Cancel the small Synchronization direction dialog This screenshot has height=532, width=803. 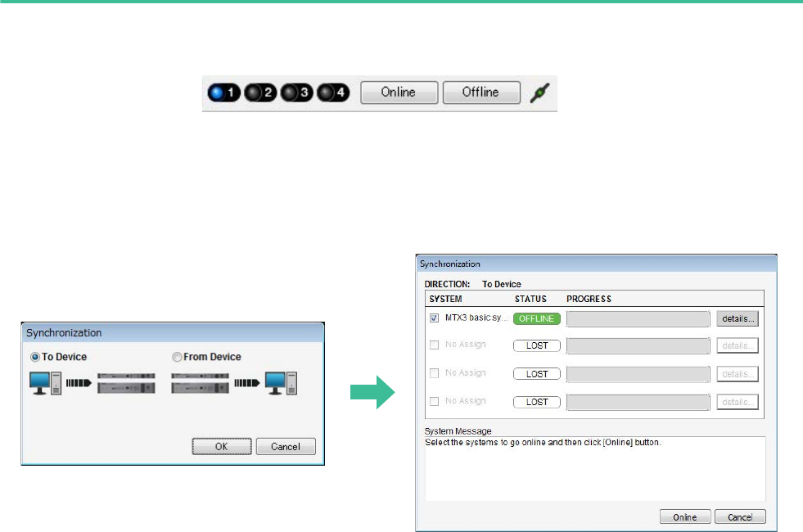(286, 447)
